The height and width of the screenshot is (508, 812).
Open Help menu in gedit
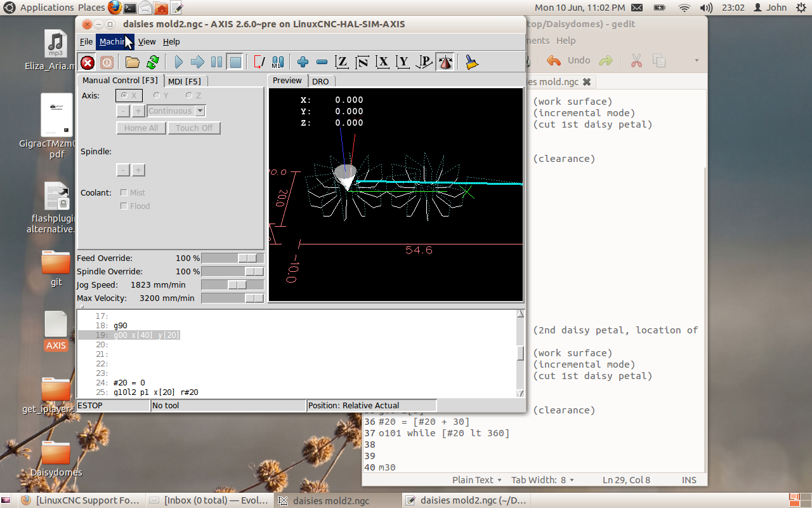566,40
